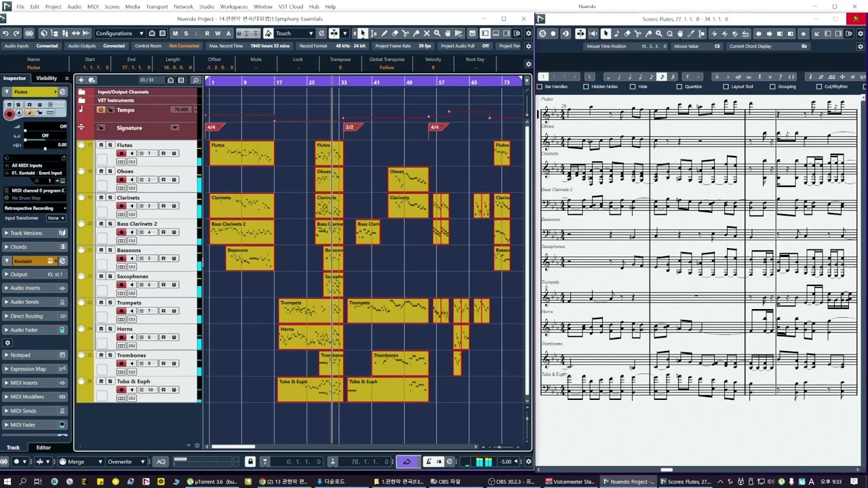Switch to the Visibility tab
Viewport: 868px width, 488px height.
(x=47, y=78)
